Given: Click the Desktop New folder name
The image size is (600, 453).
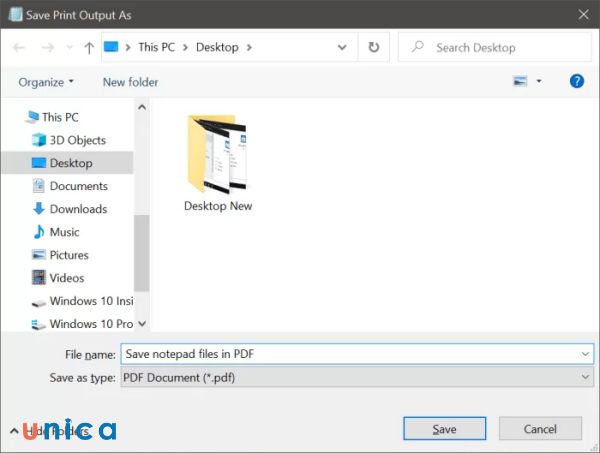Looking at the screenshot, I should point(218,206).
